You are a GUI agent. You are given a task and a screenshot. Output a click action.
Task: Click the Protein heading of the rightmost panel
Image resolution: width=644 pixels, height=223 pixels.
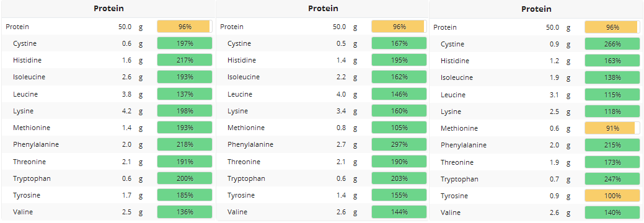[x=536, y=9]
